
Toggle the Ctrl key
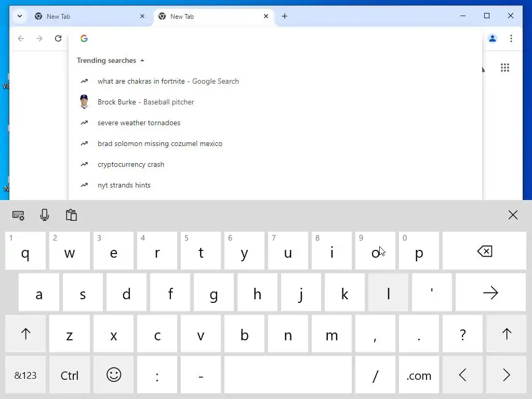tap(70, 375)
